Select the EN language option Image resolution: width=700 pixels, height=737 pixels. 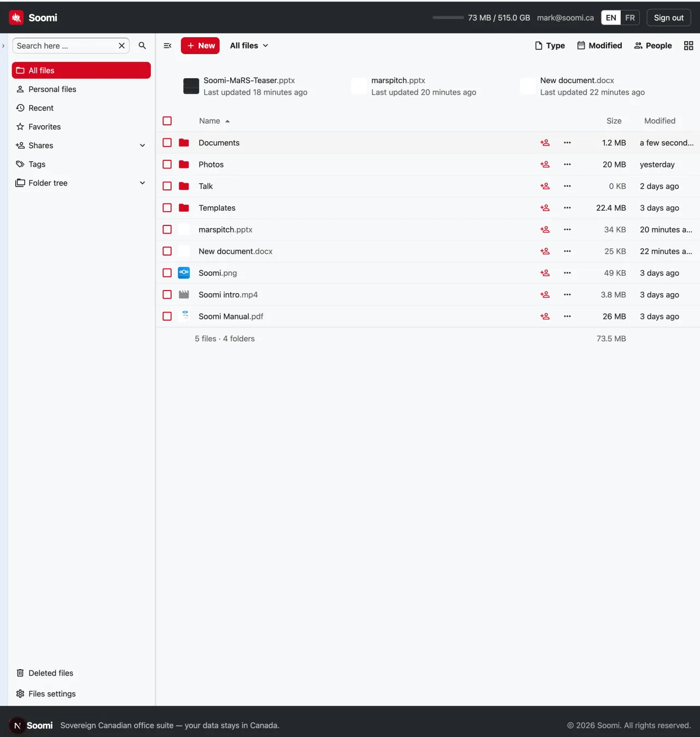pos(611,18)
